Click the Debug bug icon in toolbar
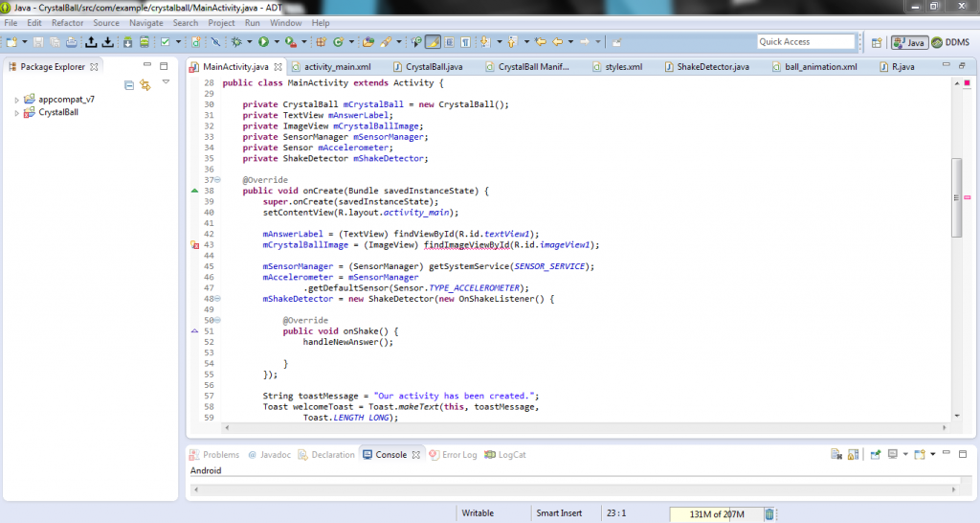Screen dimensions: 980x523 (x=235, y=42)
